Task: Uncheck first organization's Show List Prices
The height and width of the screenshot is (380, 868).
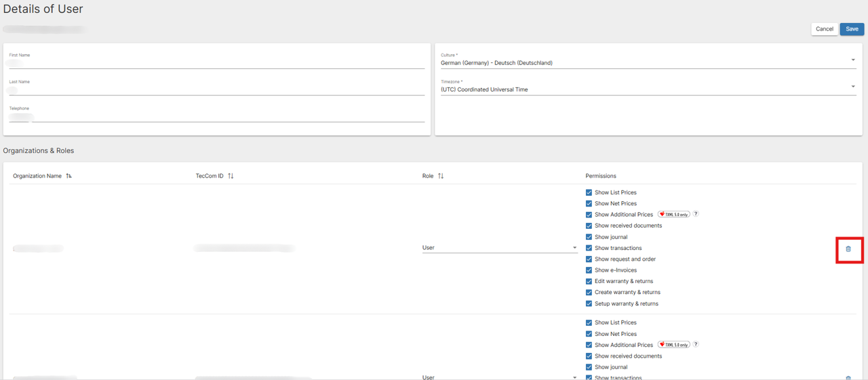Action: pos(589,192)
